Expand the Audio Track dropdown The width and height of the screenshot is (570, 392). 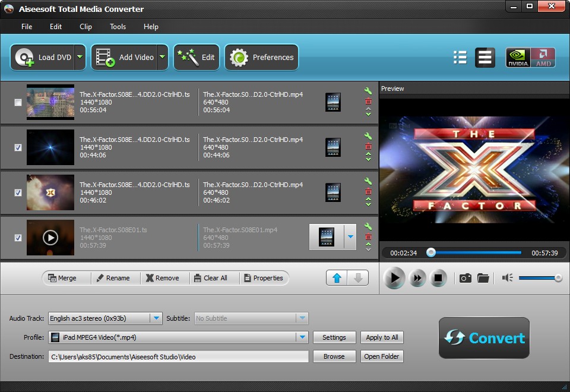click(x=156, y=318)
